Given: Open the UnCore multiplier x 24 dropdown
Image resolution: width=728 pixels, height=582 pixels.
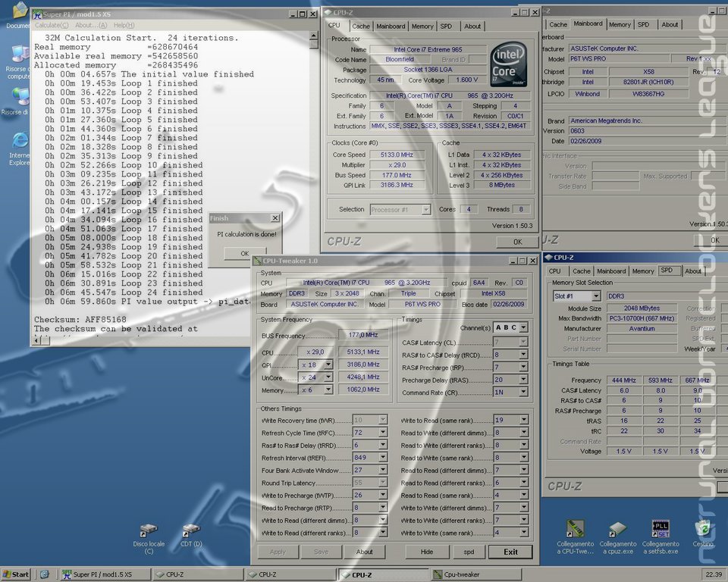Looking at the screenshot, I should coord(328,377).
